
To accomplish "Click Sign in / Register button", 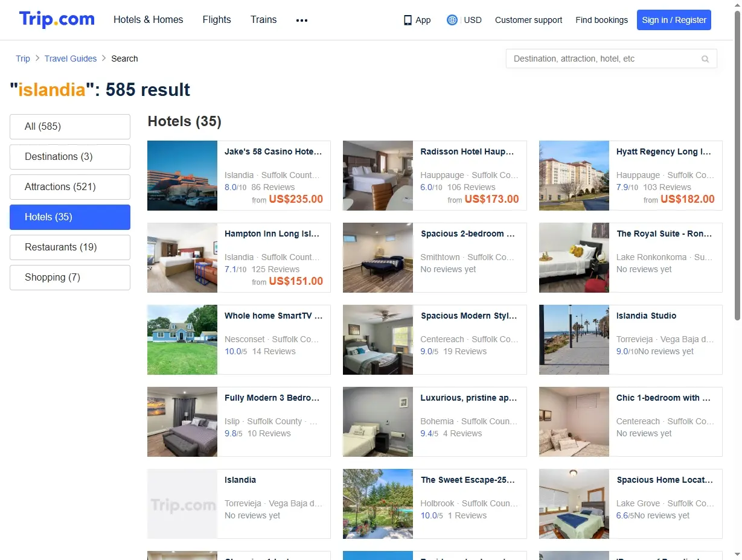I will coord(674,20).
